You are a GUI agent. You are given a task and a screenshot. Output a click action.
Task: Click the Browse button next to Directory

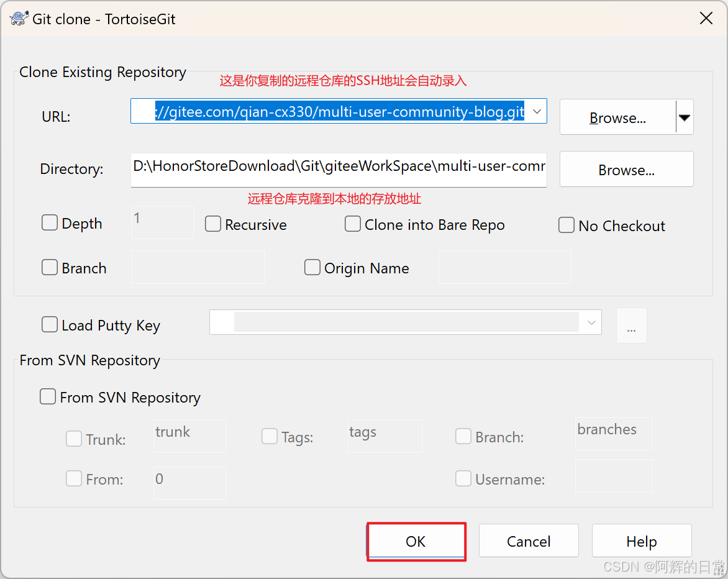626,170
